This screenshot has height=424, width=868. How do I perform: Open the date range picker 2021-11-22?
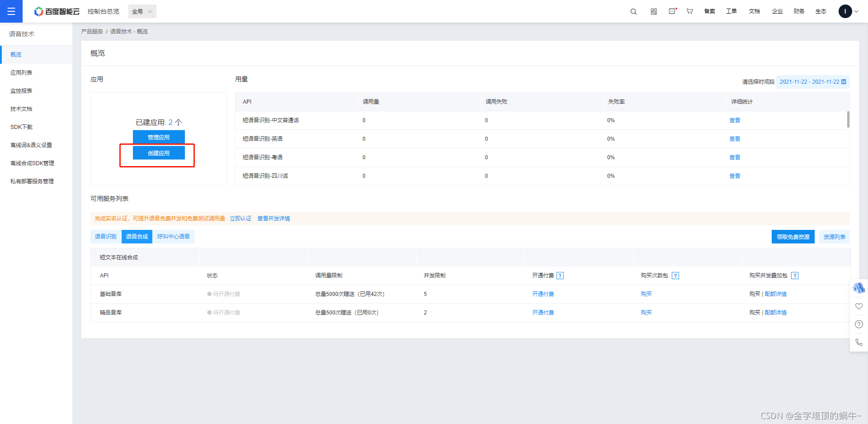click(813, 82)
